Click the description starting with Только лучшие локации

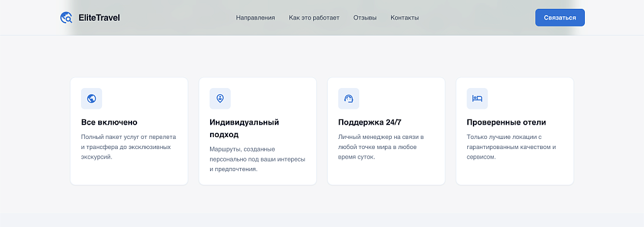pos(511,147)
